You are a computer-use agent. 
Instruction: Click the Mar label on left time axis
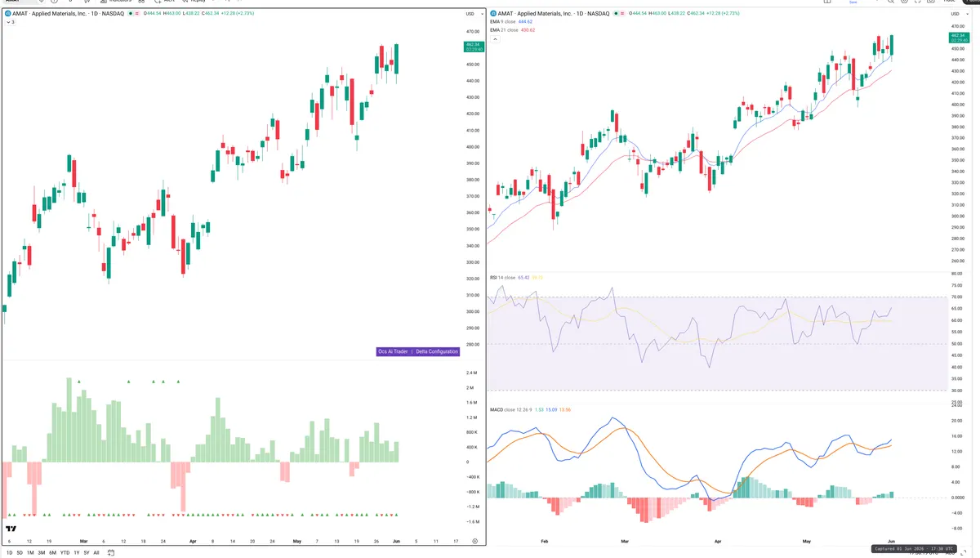82,541
